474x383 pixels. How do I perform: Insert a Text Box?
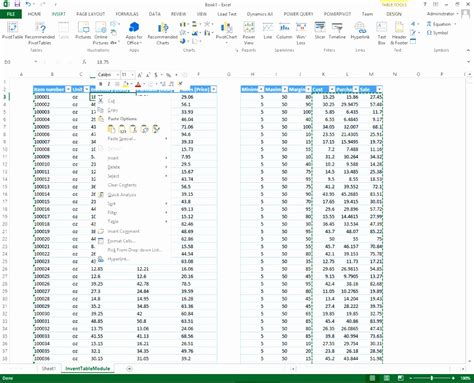pos(382,33)
